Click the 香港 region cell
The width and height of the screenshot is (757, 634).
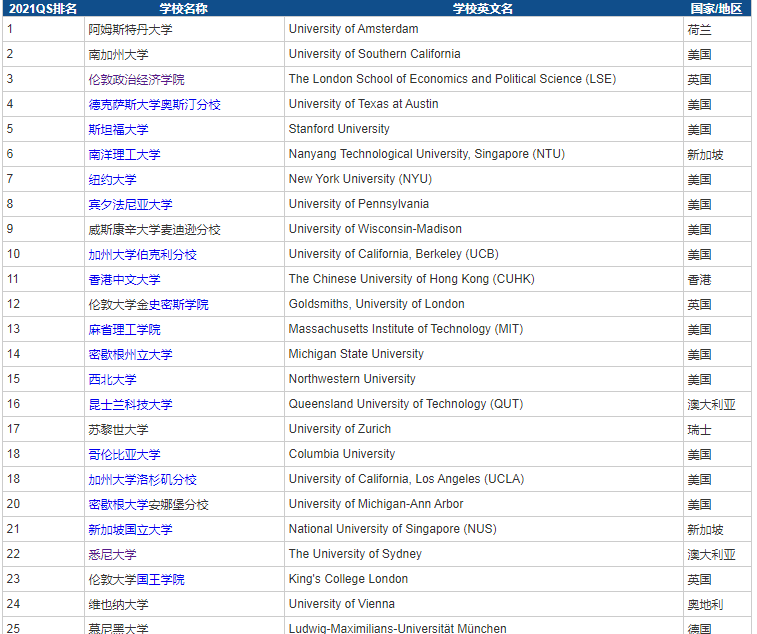pos(717,280)
